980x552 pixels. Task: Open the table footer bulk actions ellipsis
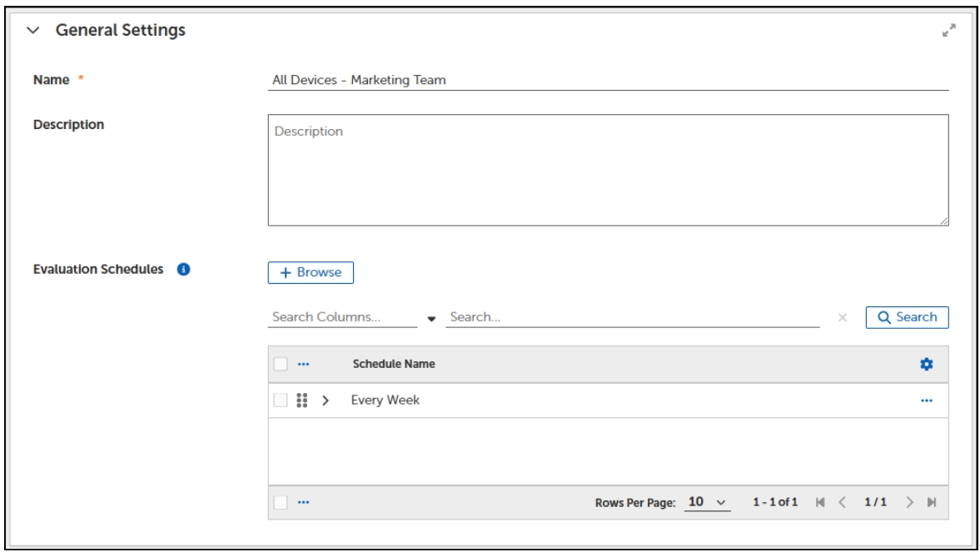[303, 503]
